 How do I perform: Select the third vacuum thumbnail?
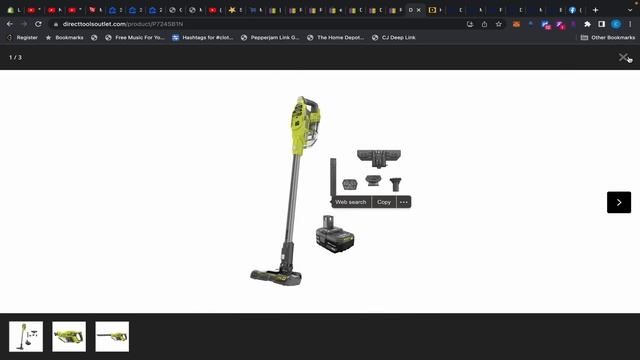(112, 337)
